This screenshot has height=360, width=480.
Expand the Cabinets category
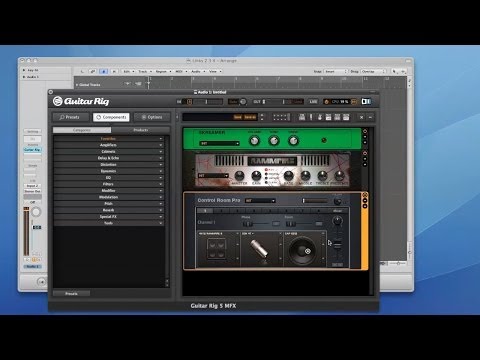(109, 152)
